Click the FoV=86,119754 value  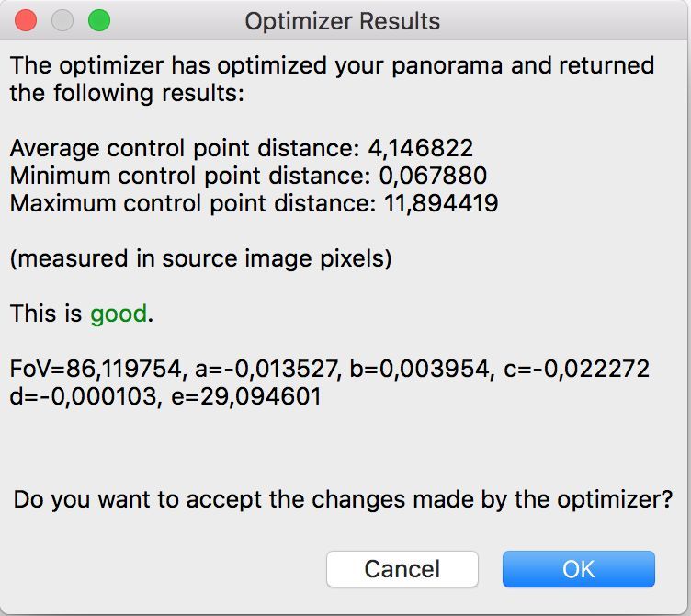[96, 369]
